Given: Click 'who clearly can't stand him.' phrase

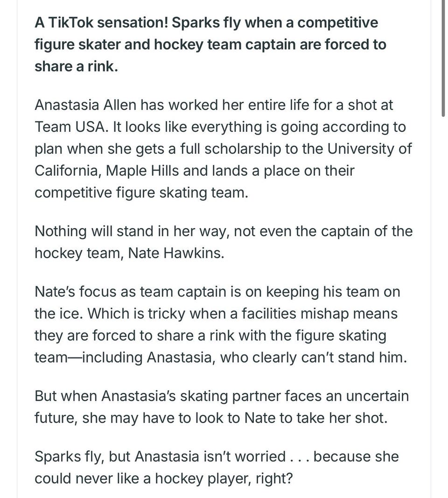Looking at the screenshot, I should [313, 358].
